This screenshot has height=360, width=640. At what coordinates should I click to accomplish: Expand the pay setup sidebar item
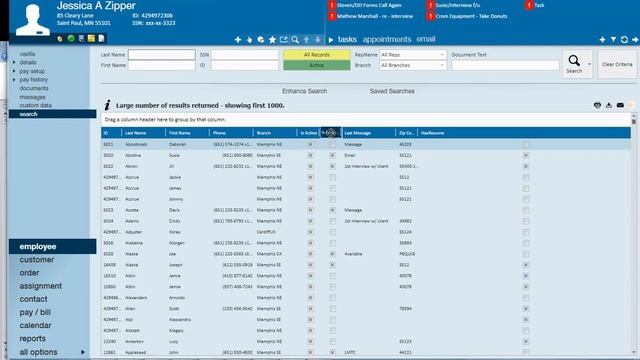15,71
